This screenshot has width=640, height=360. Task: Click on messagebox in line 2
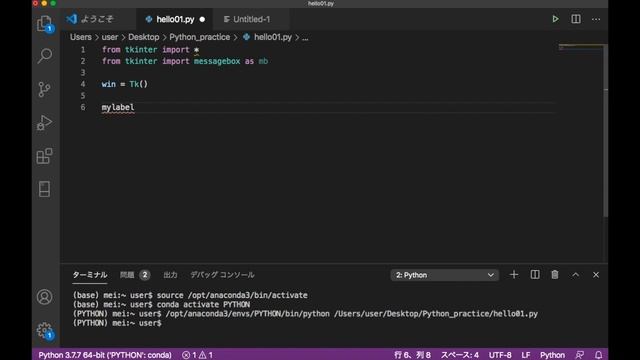coord(217,61)
